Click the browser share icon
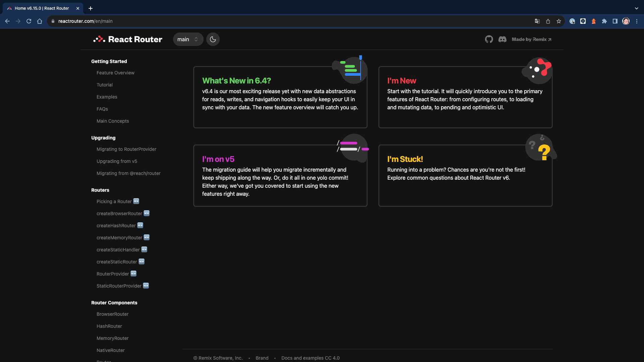 [x=548, y=21]
